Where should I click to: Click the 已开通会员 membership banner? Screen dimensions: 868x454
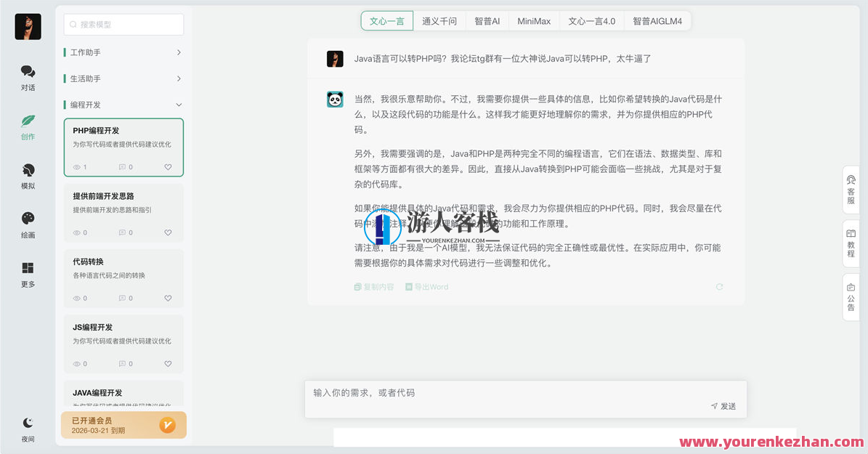pyautogui.click(x=123, y=424)
